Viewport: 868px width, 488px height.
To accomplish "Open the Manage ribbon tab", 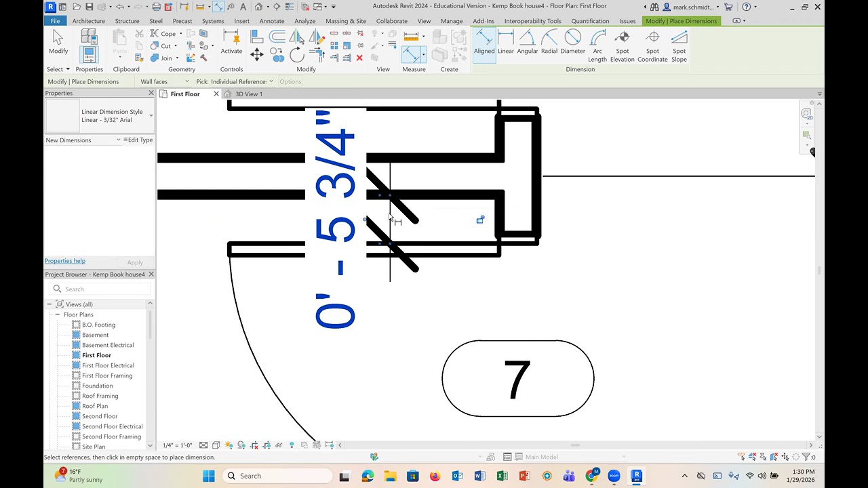I will pos(451,21).
